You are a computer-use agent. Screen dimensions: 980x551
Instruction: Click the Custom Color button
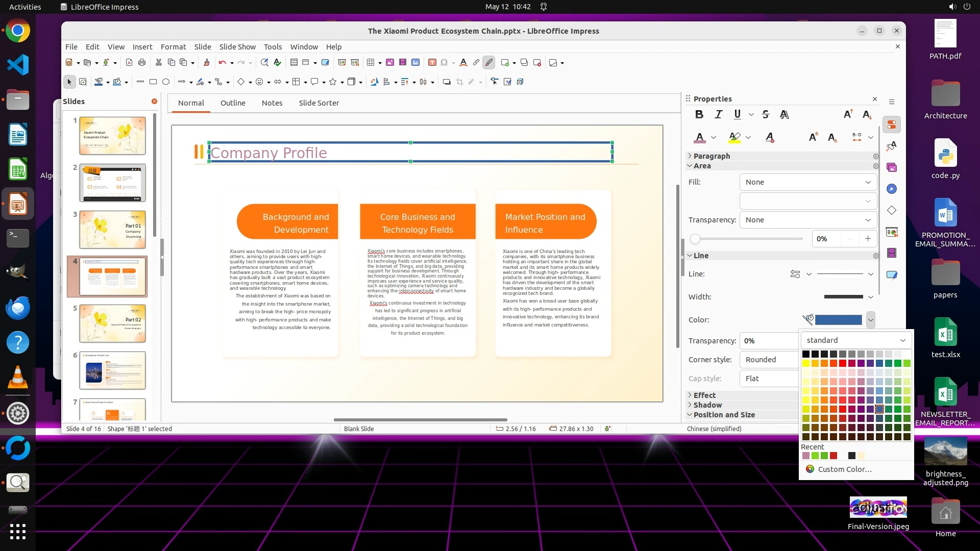844,469
